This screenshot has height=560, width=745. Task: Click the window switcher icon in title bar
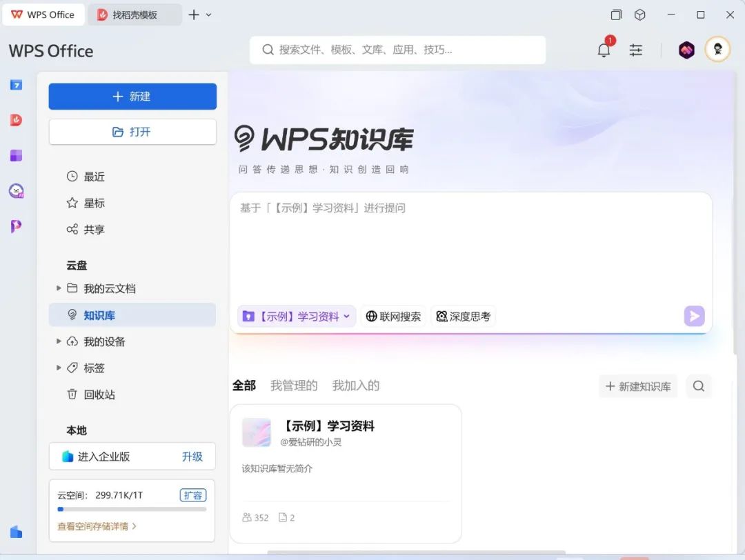[x=616, y=14]
